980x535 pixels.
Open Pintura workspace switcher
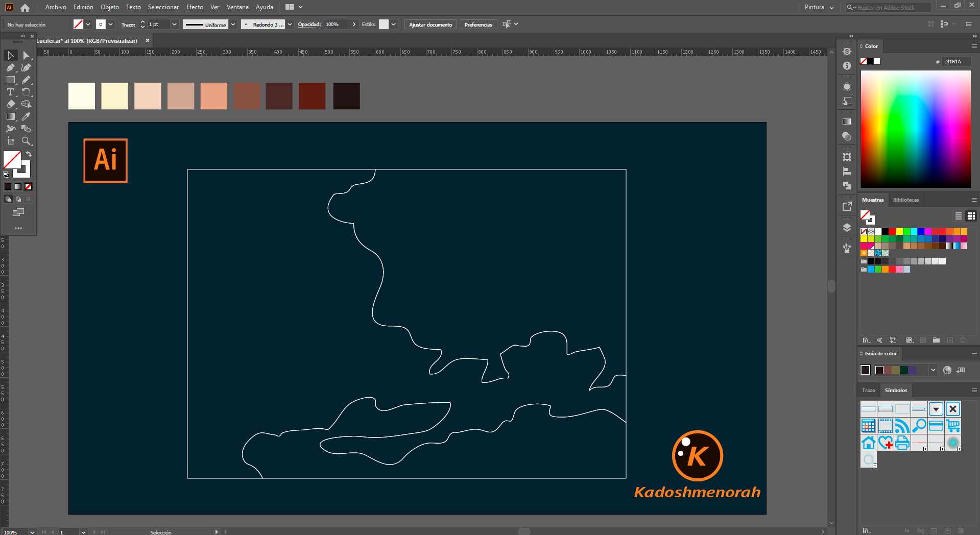(819, 7)
